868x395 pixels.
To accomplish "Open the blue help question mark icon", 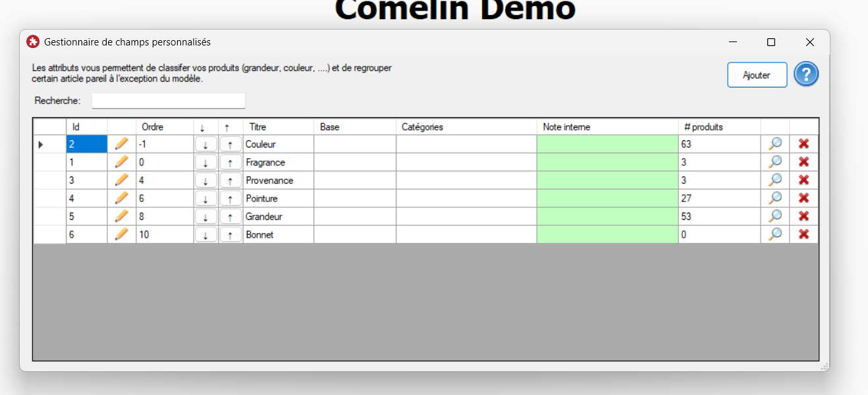I will [x=806, y=74].
